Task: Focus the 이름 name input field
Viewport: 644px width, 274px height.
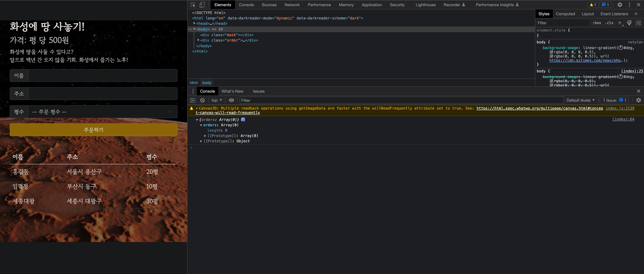Action: pos(103,76)
